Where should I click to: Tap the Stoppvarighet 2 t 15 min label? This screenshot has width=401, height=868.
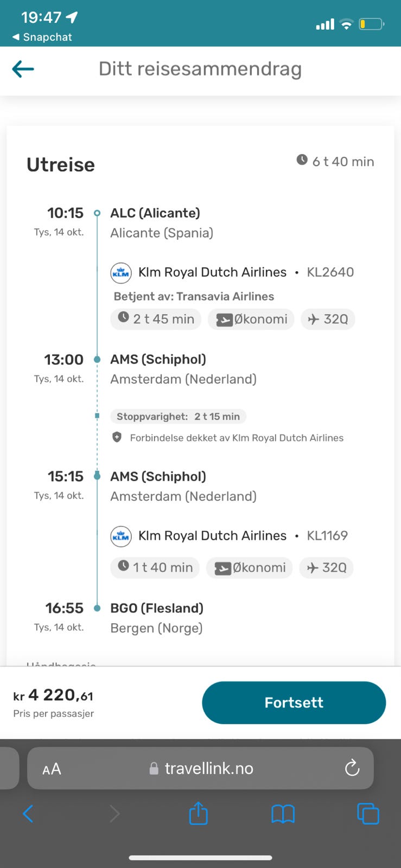(178, 417)
